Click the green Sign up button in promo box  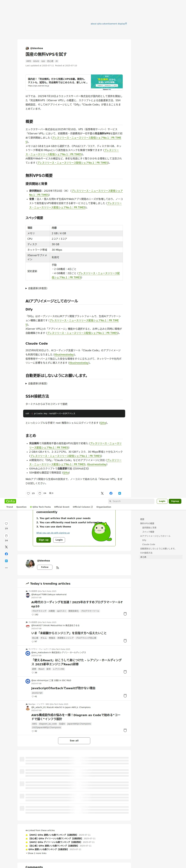44,540
